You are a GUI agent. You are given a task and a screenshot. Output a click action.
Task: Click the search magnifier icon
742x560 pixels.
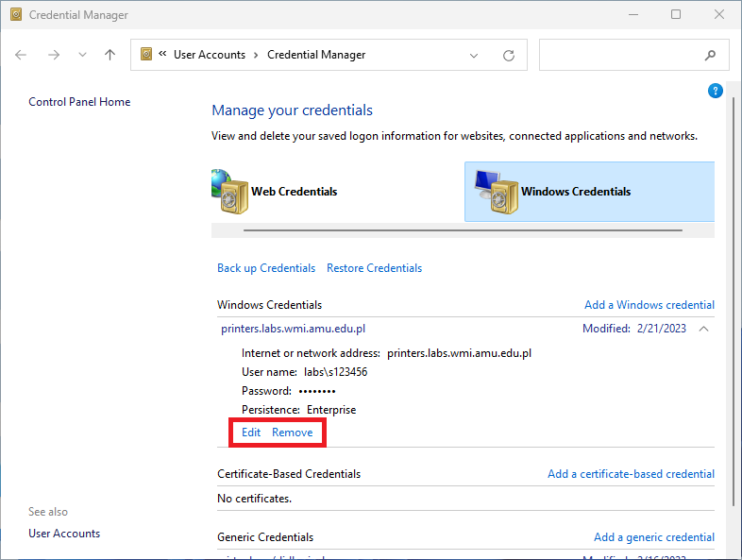coord(710,56)
